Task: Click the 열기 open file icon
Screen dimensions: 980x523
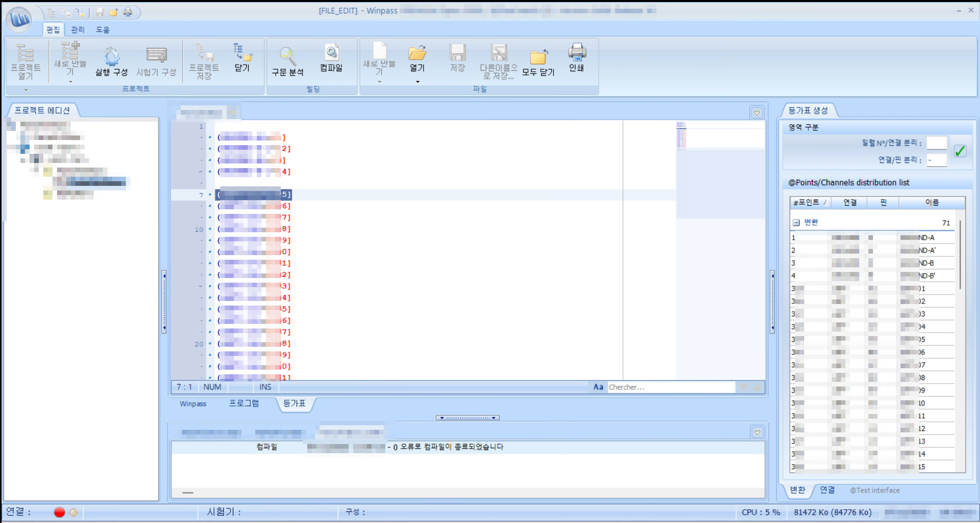Action: click(417, 53)
